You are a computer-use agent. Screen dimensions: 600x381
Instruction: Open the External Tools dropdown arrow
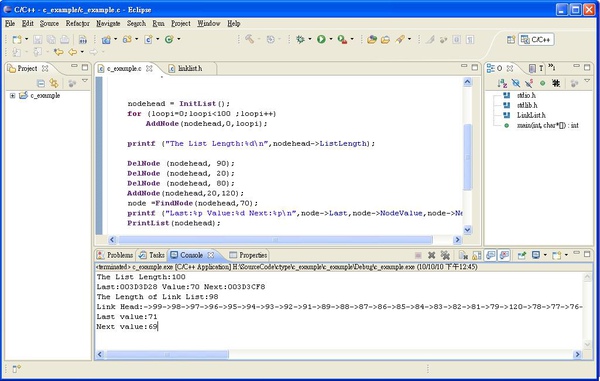pyautogui.click(x=352, y=39)
